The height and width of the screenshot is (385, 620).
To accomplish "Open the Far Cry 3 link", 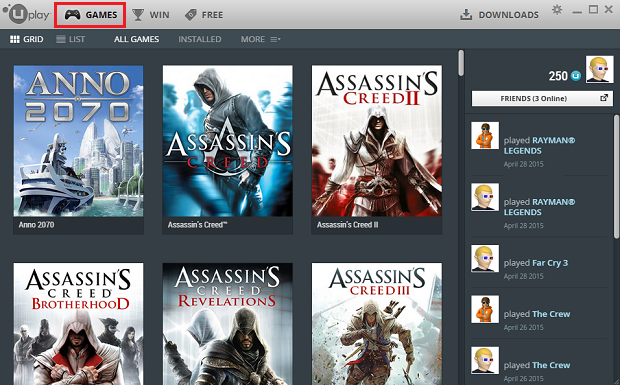I will (550, 263).
